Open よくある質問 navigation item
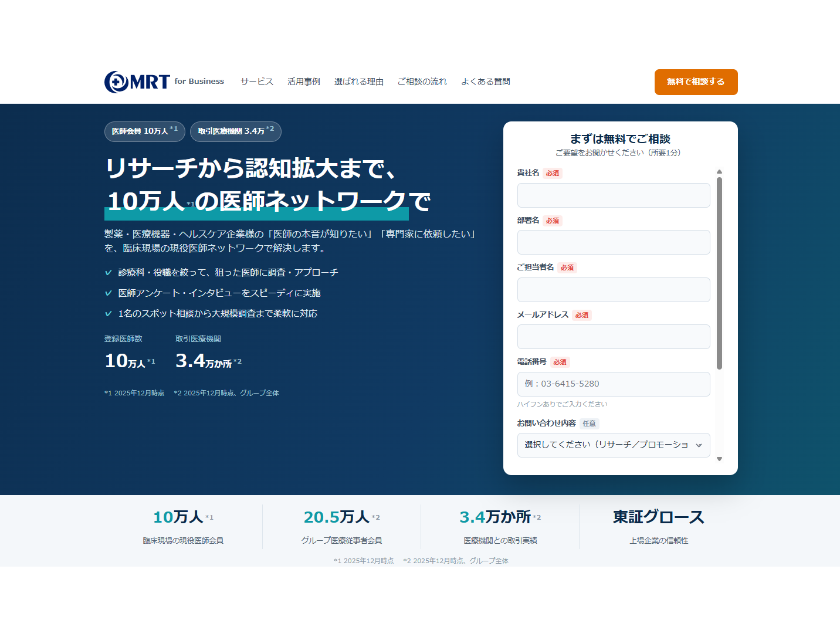The height and width of the screenshot is (630, 840). (x=486, y=82)
